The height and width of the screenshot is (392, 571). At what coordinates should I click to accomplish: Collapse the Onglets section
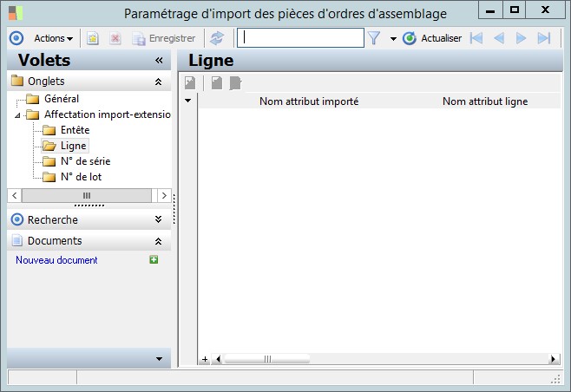click(x=158, y=82)
